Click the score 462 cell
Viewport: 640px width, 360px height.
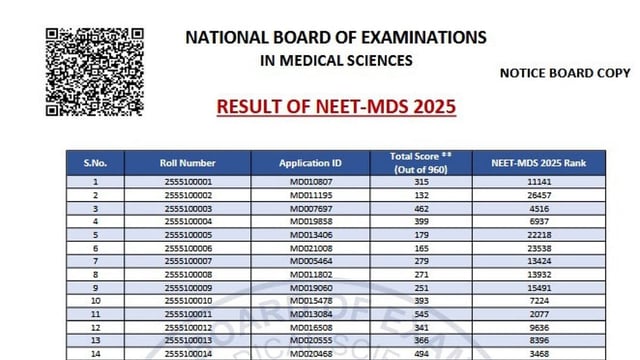pos(421,209)
